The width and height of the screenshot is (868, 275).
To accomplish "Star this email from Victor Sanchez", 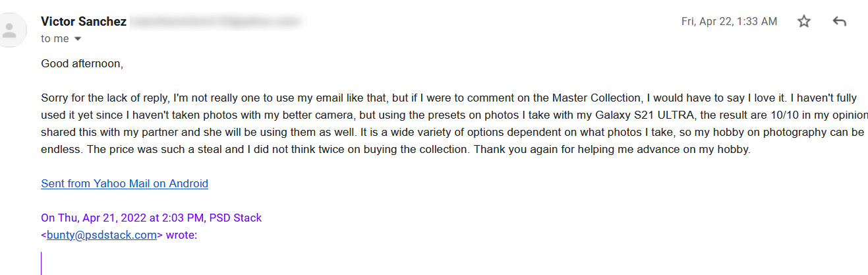I will (x=803, y=22).
